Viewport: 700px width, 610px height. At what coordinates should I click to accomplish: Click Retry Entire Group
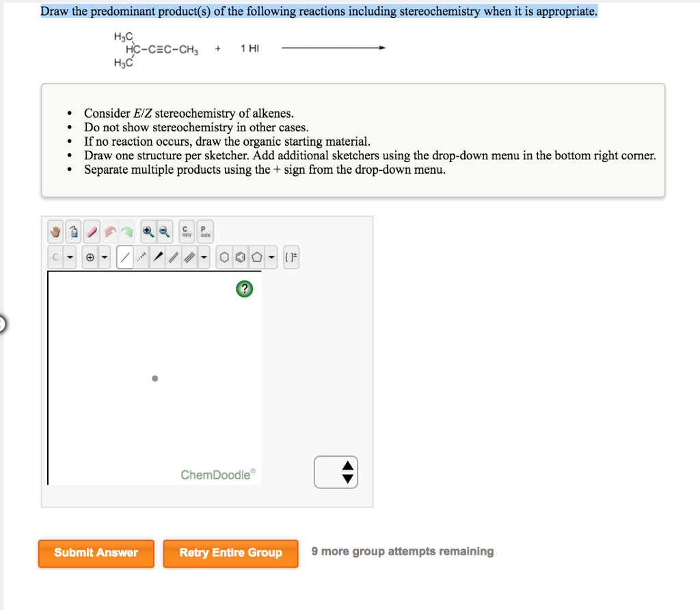tap(230, 554)
